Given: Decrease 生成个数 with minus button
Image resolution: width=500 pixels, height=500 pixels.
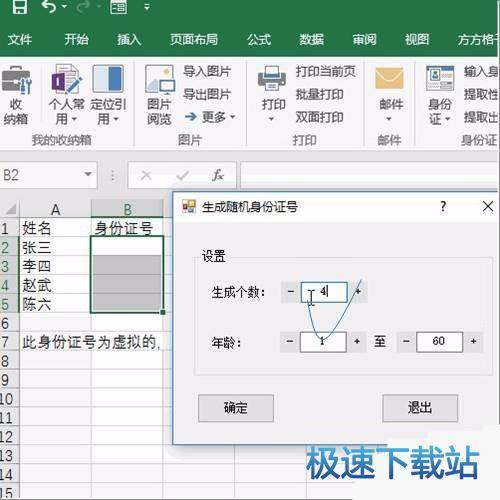Looking at the screenshot, I should tap(291, 292).
